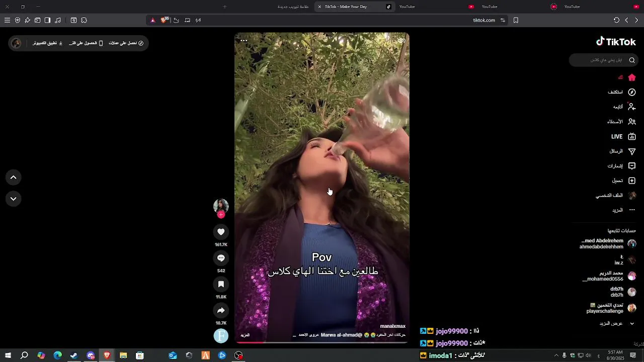644x362 pixels.
Task: Open the LIVE section in the sidebar
Action: [x=623, y=136]
